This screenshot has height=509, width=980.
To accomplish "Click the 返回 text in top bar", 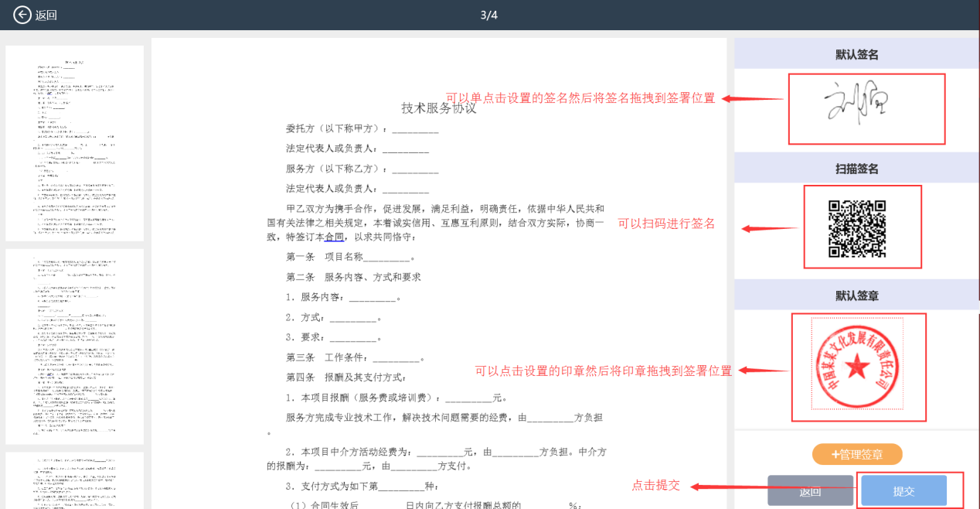I will (x=46, y=15).
